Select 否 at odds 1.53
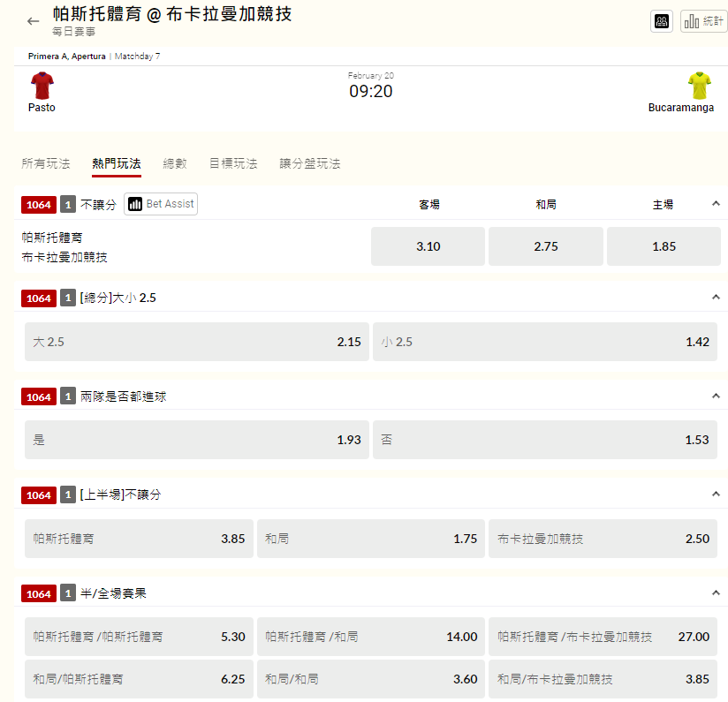Viewport: 728px width, 702px height. (545, 440)
